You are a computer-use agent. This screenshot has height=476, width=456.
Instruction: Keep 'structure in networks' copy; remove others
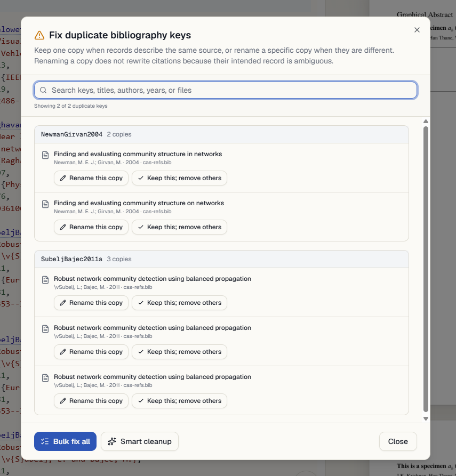pos(179,178)
